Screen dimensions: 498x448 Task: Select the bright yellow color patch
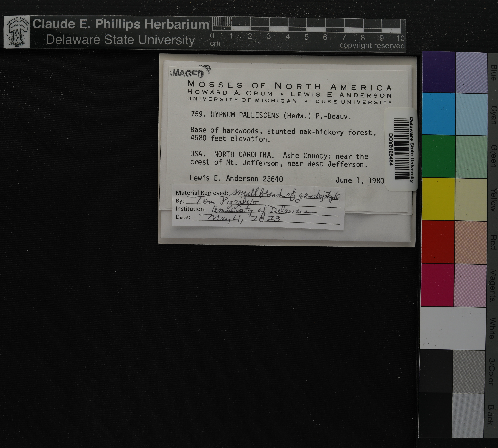(438, 199)
